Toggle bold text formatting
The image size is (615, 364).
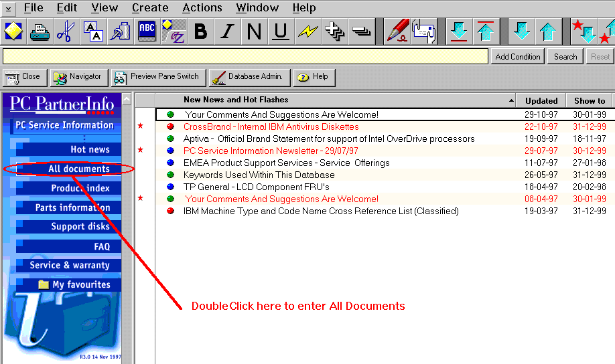pos(200,31)
